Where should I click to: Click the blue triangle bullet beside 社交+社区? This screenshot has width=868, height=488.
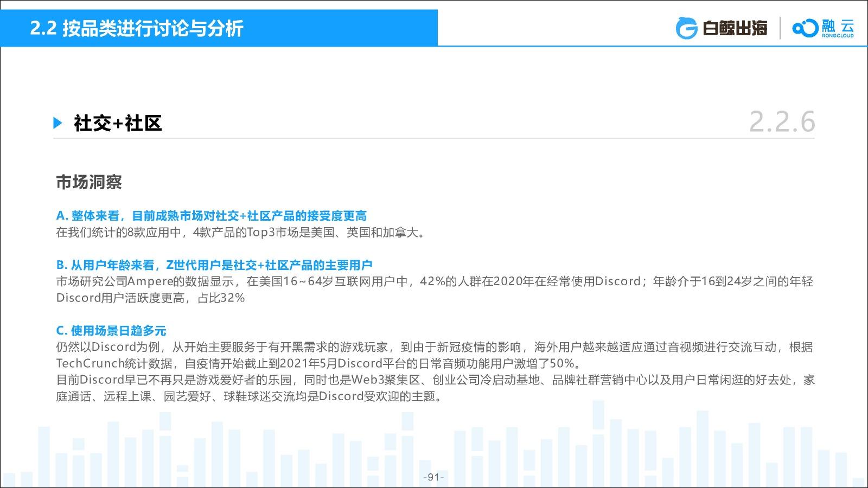pos(58,123)
